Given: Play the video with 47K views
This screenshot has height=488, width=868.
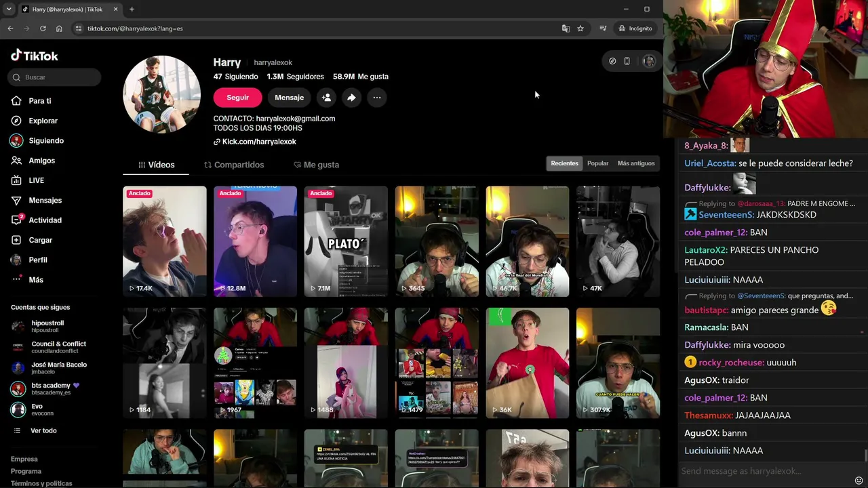Looking at the screenshot, I should [x=618, y=241].
